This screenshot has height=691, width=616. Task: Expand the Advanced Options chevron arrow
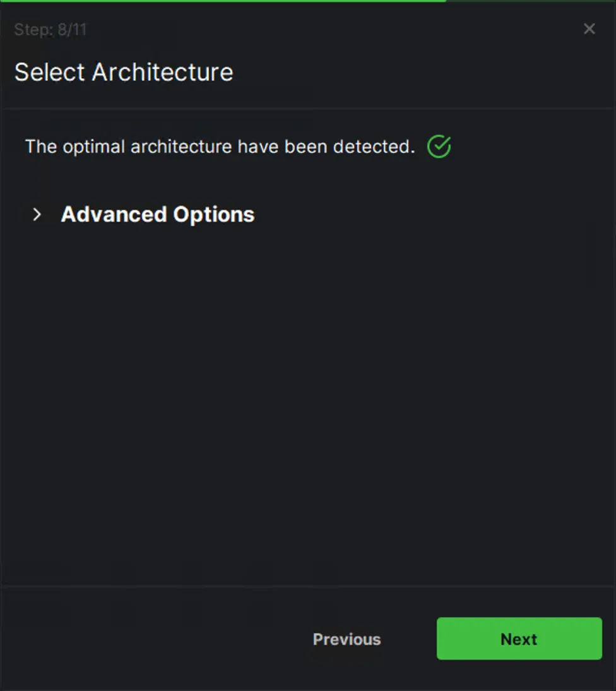(x=37, y=215)
